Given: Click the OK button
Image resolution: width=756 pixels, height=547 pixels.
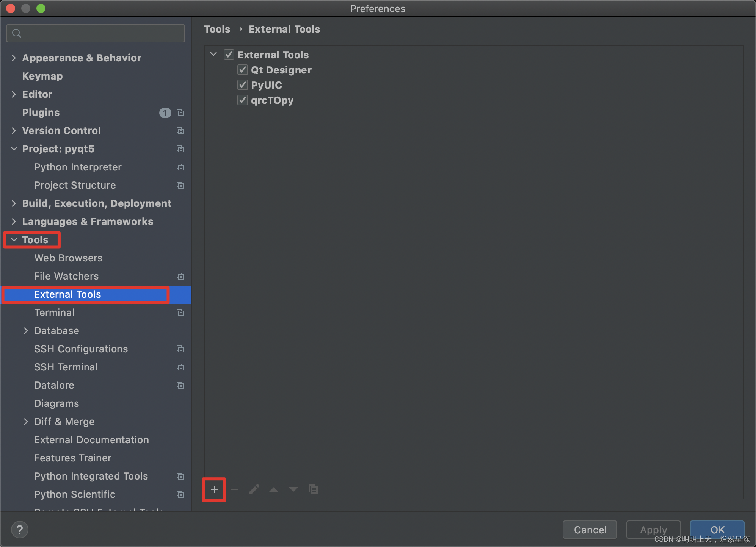Looking at the screenshot, I should point(717,529).
